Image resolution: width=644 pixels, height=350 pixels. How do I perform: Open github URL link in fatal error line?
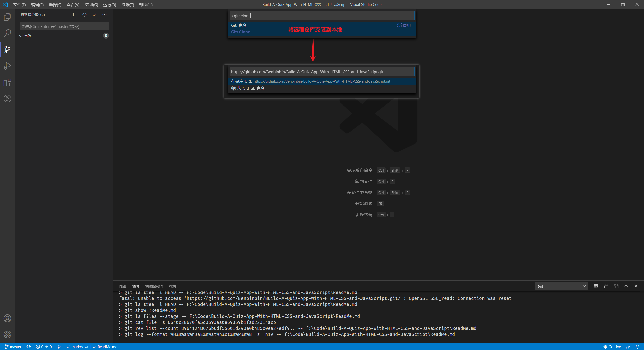293,298
